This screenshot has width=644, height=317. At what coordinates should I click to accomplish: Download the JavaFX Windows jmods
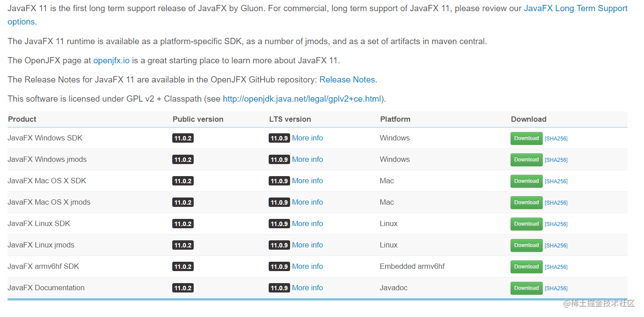526,160
